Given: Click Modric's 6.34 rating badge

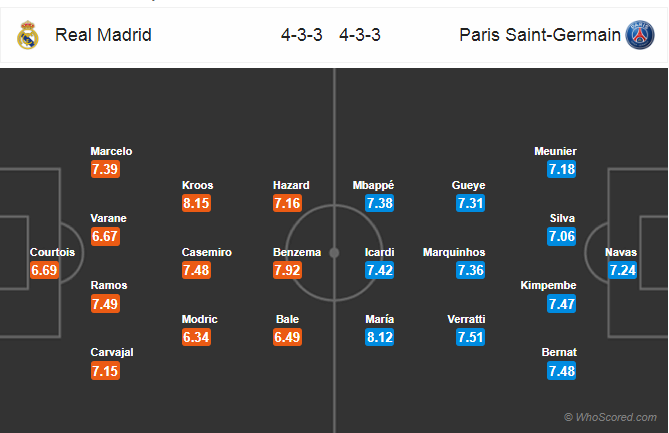Looking at the screenshot, I should coord(196,337).
